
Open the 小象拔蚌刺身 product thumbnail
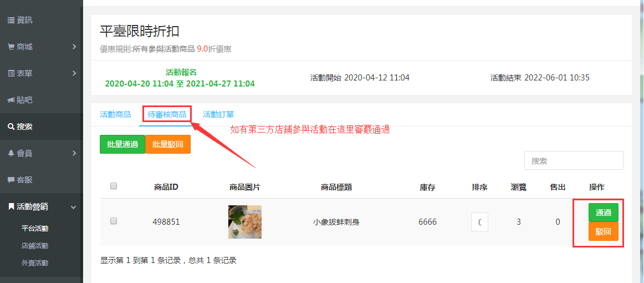[245, 222]
